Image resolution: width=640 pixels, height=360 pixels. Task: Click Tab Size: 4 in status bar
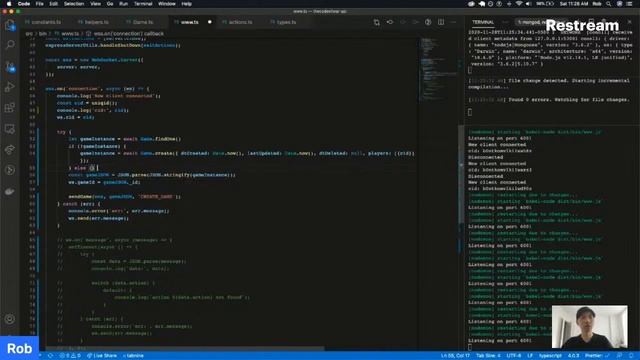[488, 356]
